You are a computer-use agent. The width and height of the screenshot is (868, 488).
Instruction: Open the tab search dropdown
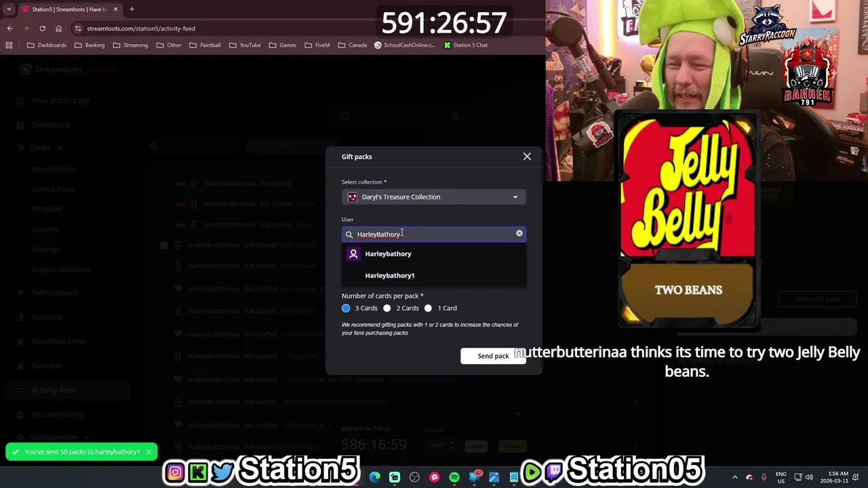pyautogui.click(x=9, y=9)
